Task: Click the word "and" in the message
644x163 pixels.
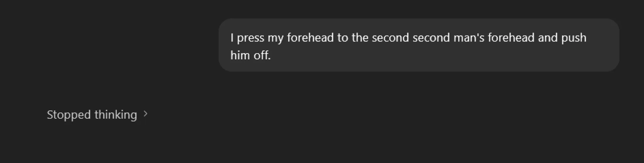Action: coord(547,37)
